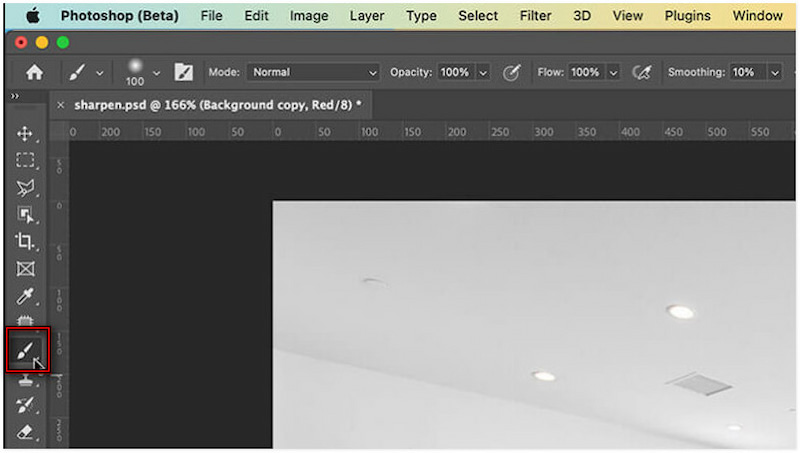Expand the Flow value dropdown arrow
The width and height of the screenshot is (800, 453).
coord(613,72)
